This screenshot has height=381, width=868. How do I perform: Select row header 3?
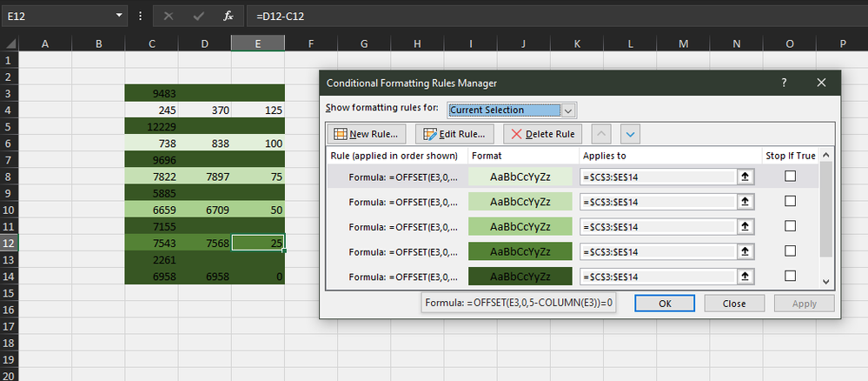click(10, 93)
